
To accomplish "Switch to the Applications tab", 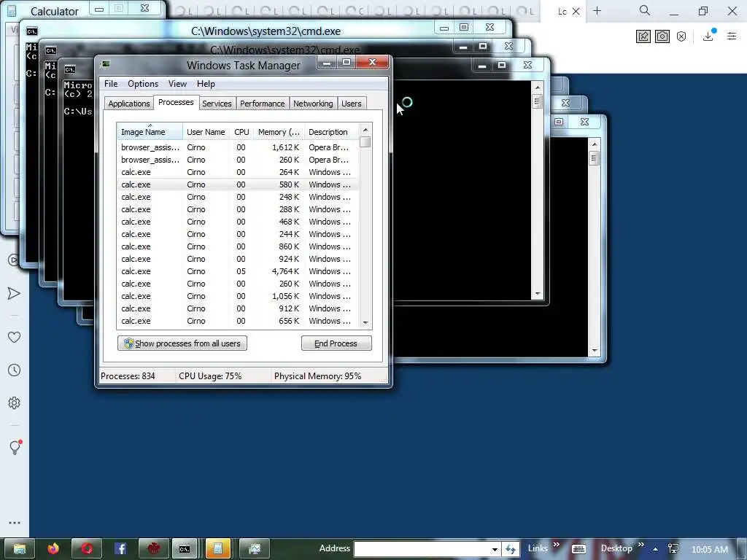I will pos(128,104).
